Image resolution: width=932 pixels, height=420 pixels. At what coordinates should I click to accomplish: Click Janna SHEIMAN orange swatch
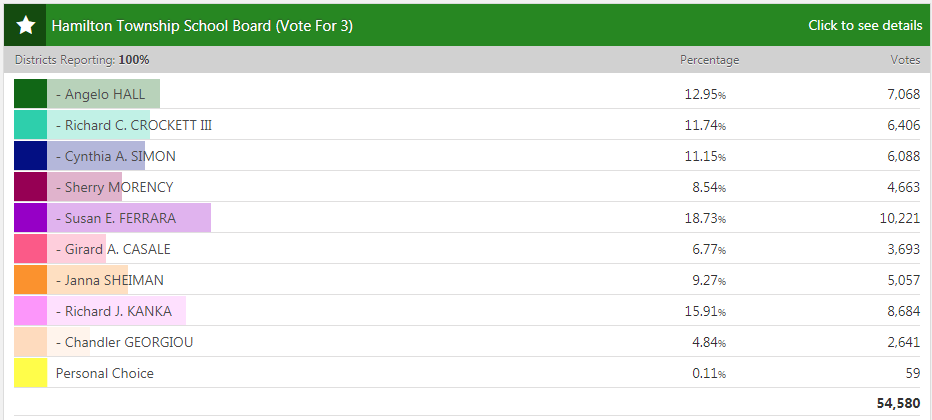tap(30, 280)
